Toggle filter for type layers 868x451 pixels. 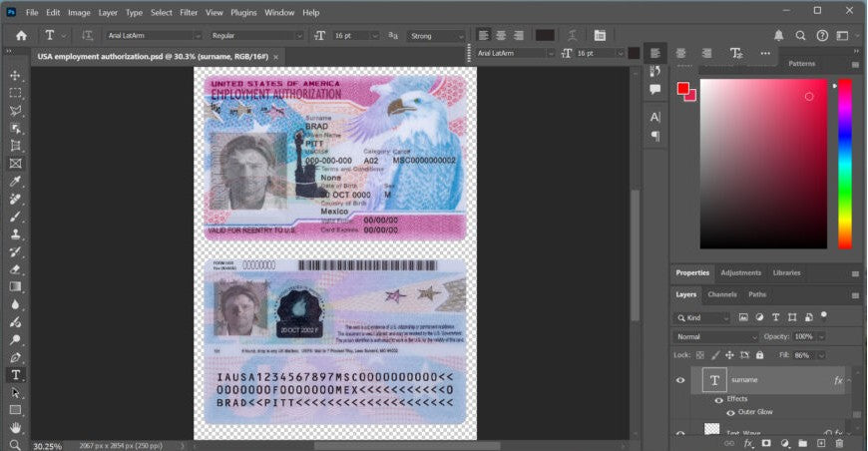pos(775,317)
